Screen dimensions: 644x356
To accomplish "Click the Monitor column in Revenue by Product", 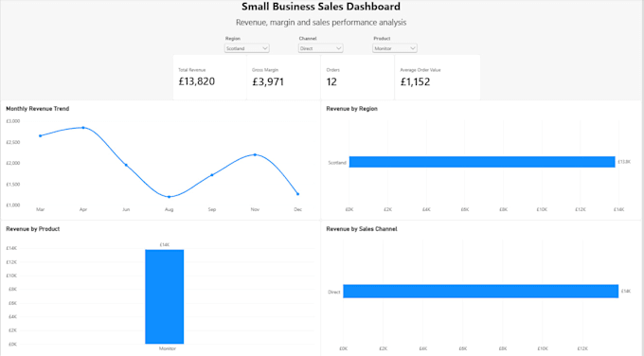I will pos(164,296).
